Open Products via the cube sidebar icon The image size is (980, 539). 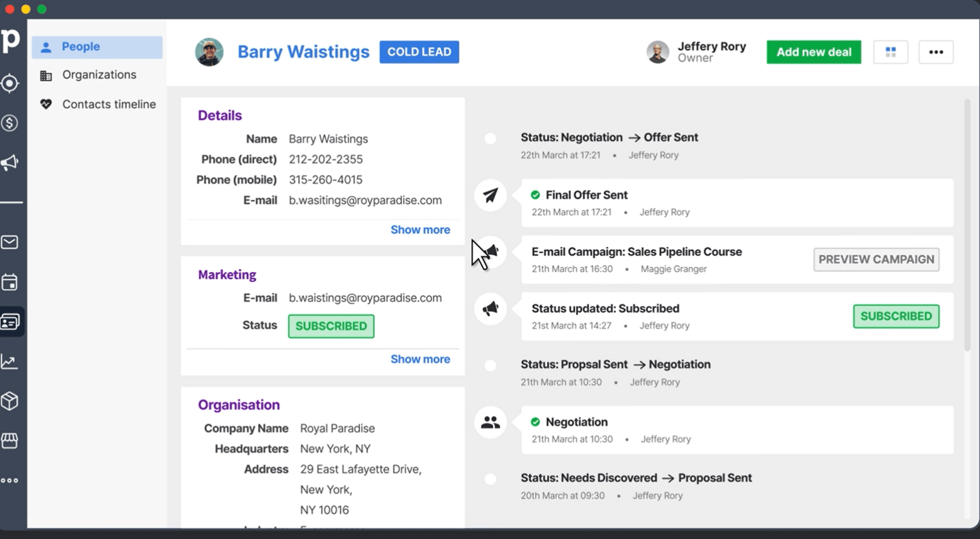tap(10, 401)
